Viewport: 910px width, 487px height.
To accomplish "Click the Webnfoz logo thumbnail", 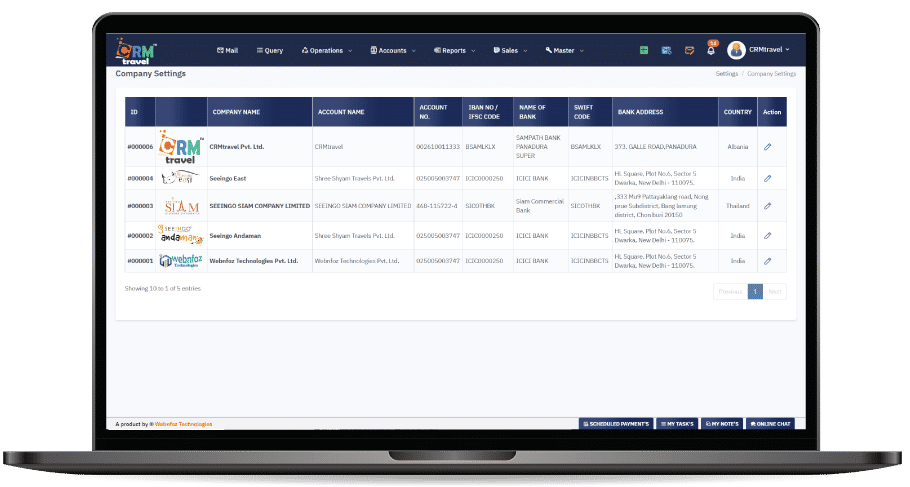I will click(180, 261).
